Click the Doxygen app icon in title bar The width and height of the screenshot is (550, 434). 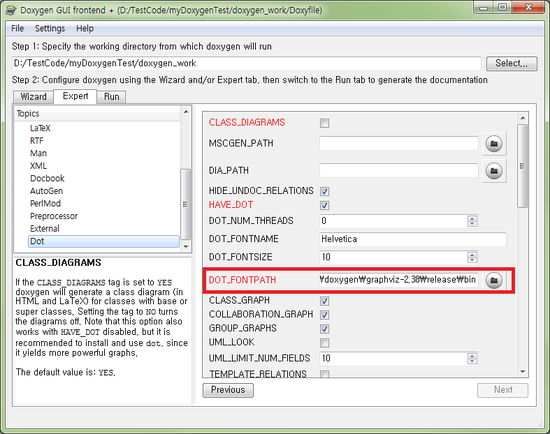11,10
